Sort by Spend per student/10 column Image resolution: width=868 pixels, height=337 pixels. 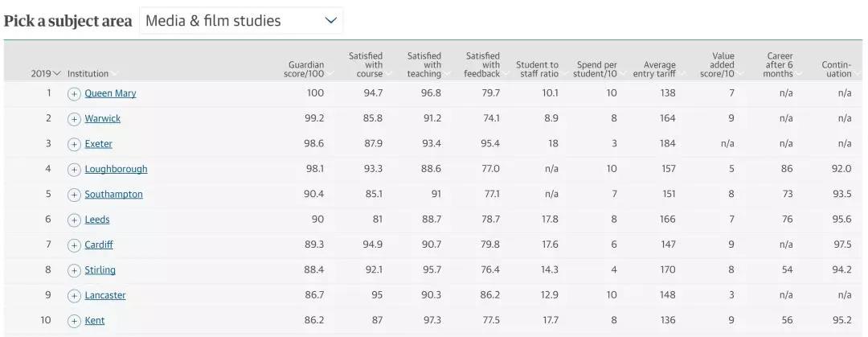click(597, 69)
